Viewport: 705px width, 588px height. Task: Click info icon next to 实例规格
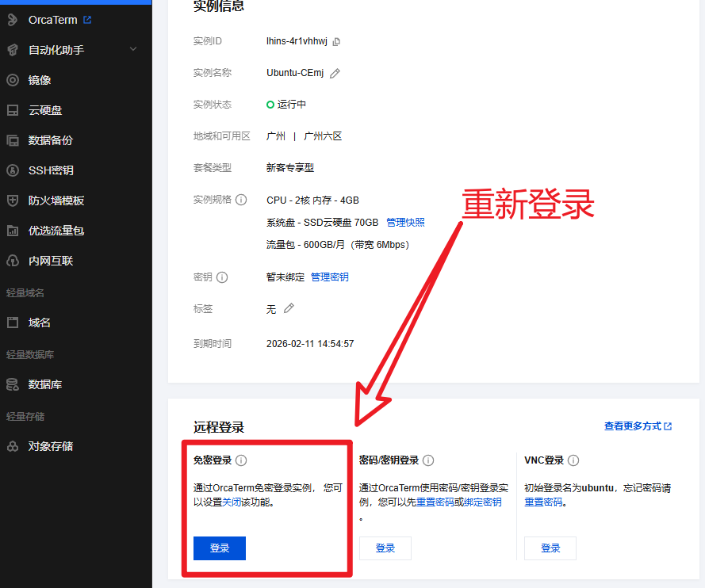tap(241, 200)
